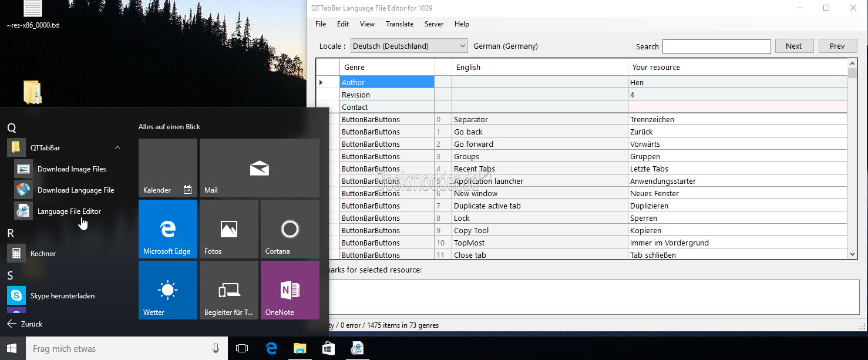Open Edge from the taskbar
Image resolution: width=868 pixels, height=360 pixels.
pos(271,348)
